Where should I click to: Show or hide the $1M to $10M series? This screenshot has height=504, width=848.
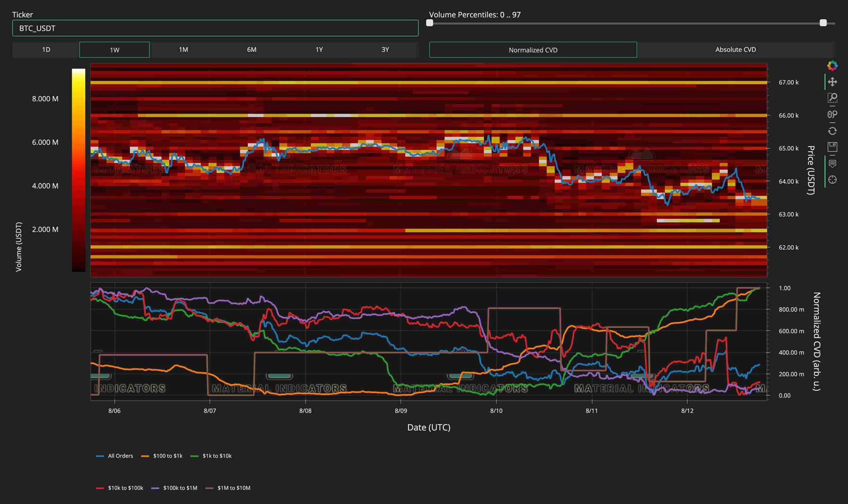228,488
